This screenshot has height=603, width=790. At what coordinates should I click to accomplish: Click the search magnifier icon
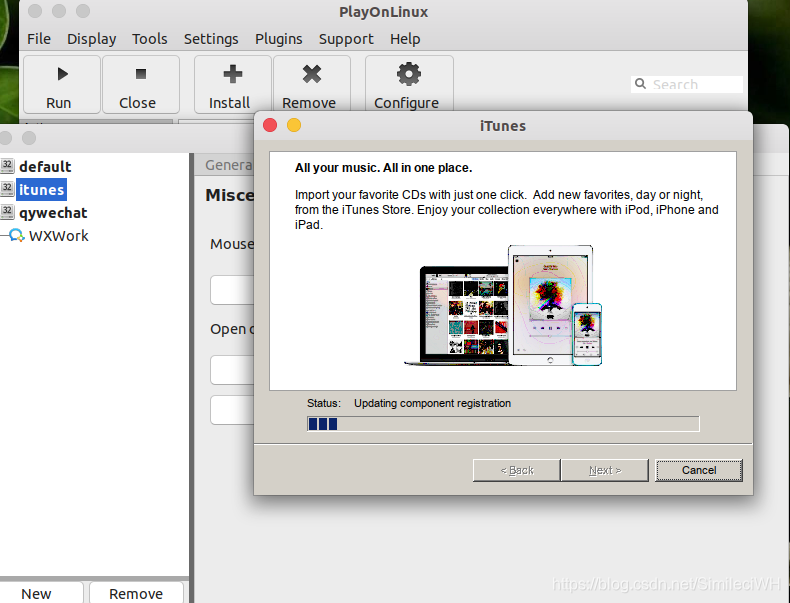[x=640, y=84]
